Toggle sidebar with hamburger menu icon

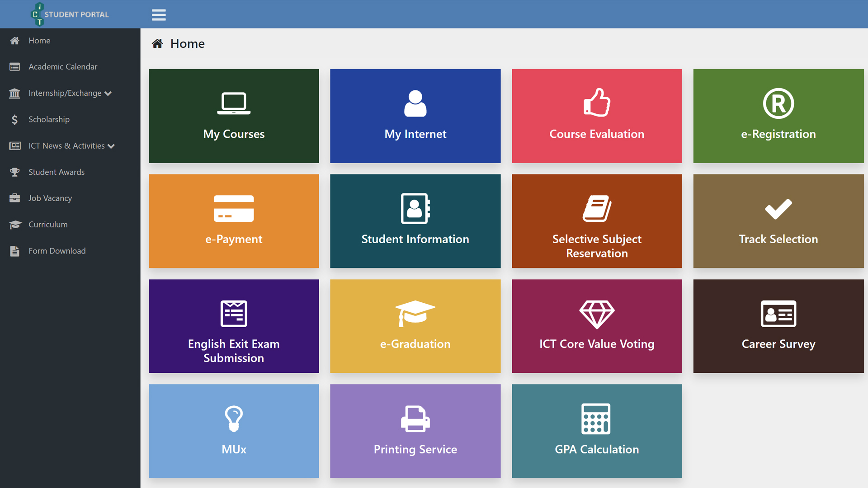(159, 14)
